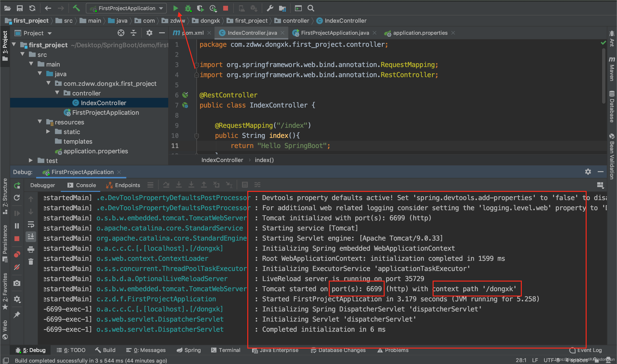
Task: Expand the test folder
Action: pos(31,160)
